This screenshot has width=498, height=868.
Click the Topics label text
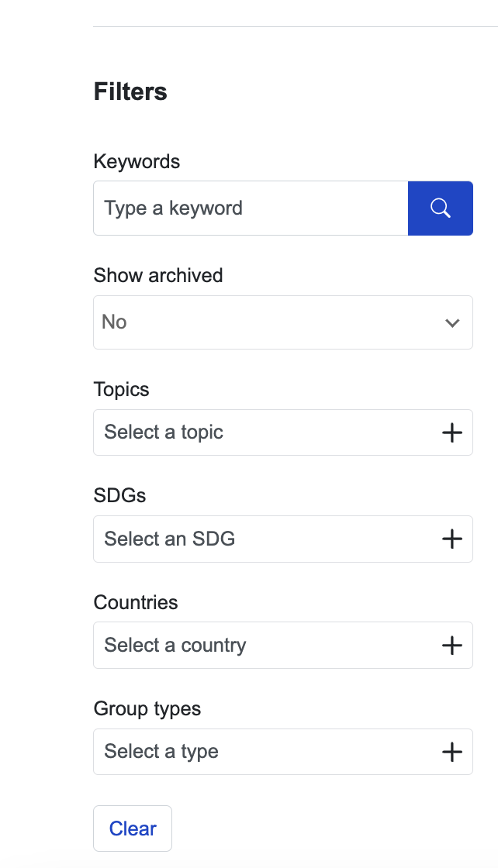(x=121, y=389)
